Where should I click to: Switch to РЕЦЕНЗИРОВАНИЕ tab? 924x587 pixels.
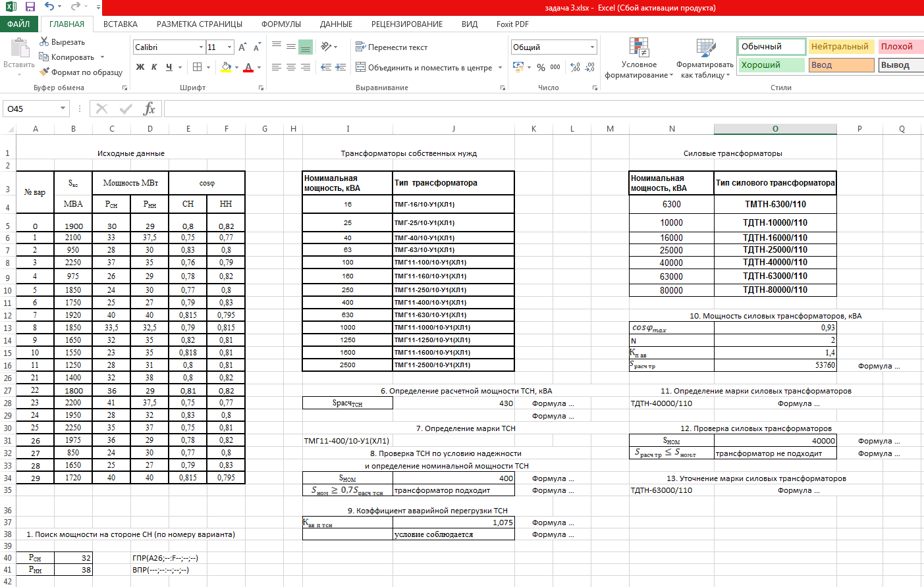pos(407,24)
